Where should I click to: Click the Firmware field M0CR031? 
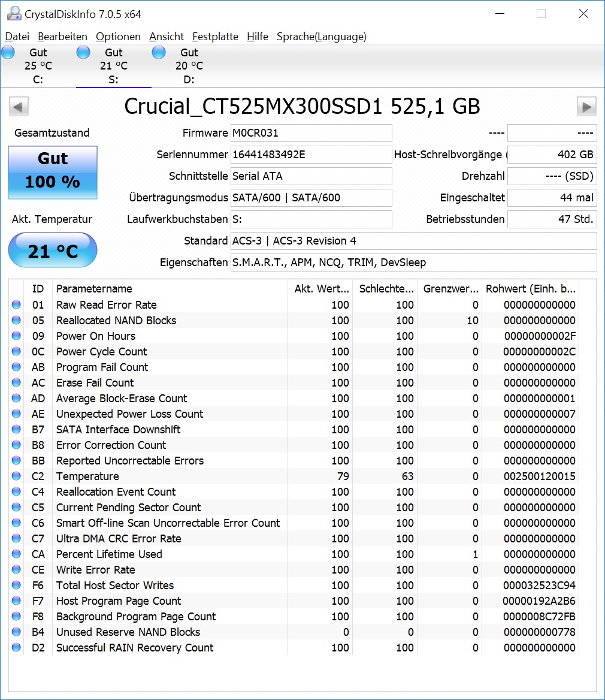(311, 133)
